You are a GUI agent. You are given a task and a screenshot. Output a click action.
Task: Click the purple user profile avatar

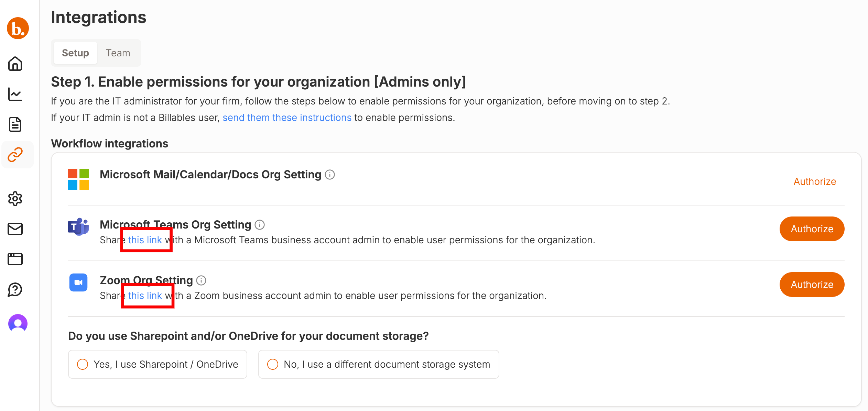click(18, 323)
